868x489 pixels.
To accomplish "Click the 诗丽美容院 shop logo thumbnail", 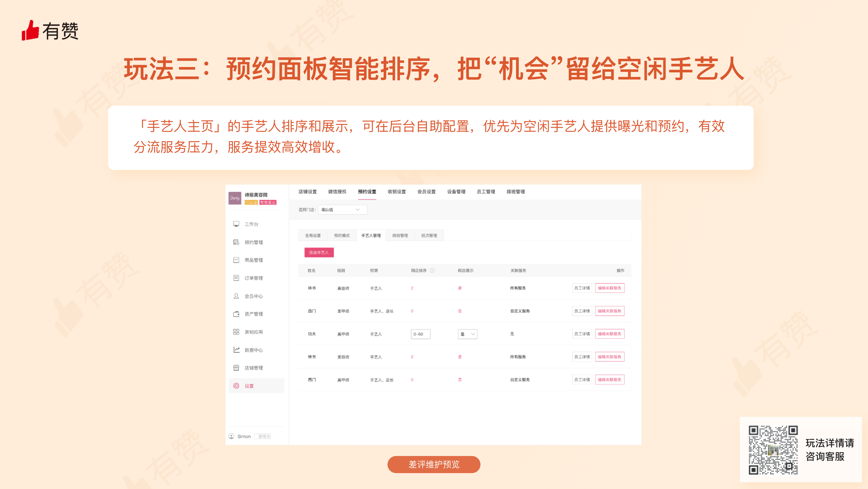I will [235, 198].
